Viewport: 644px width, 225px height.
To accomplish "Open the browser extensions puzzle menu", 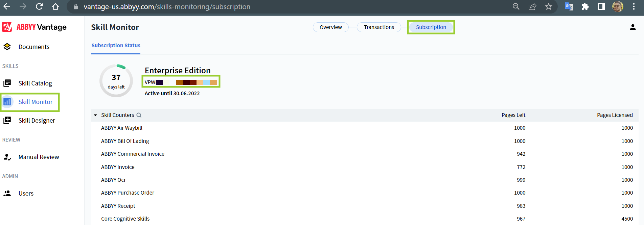I will [x=585, y=6].
